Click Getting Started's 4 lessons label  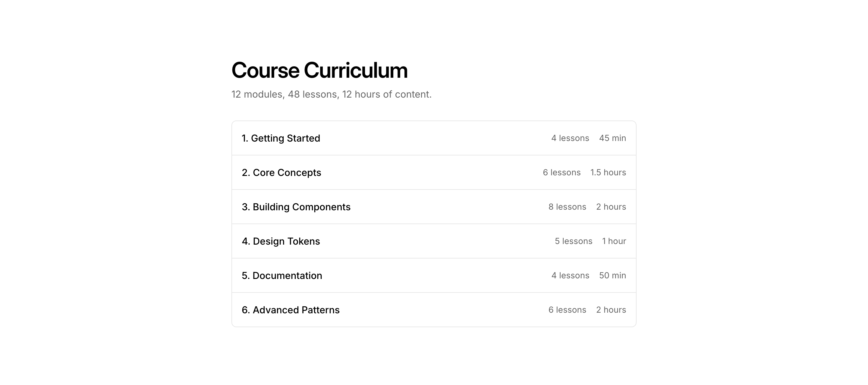coord(570,138)
